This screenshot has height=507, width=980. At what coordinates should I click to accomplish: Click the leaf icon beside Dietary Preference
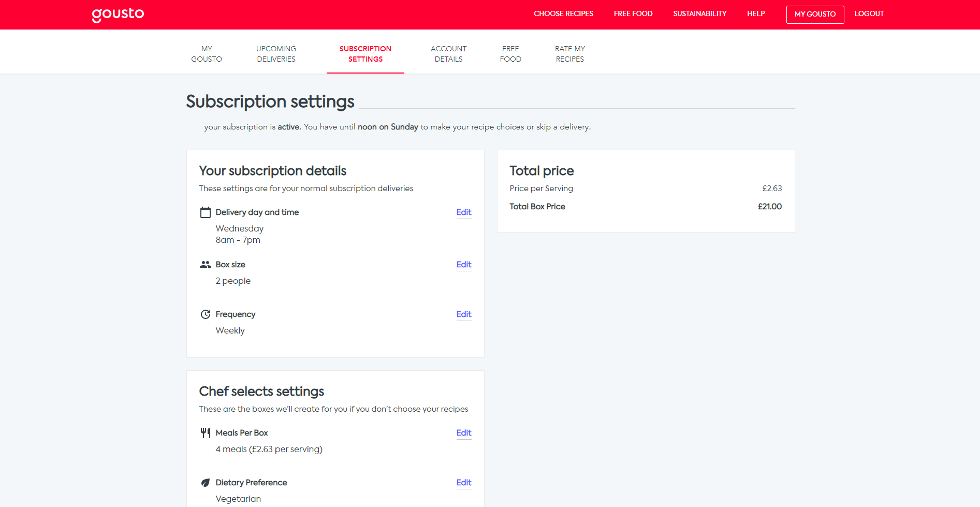(206, 483)
